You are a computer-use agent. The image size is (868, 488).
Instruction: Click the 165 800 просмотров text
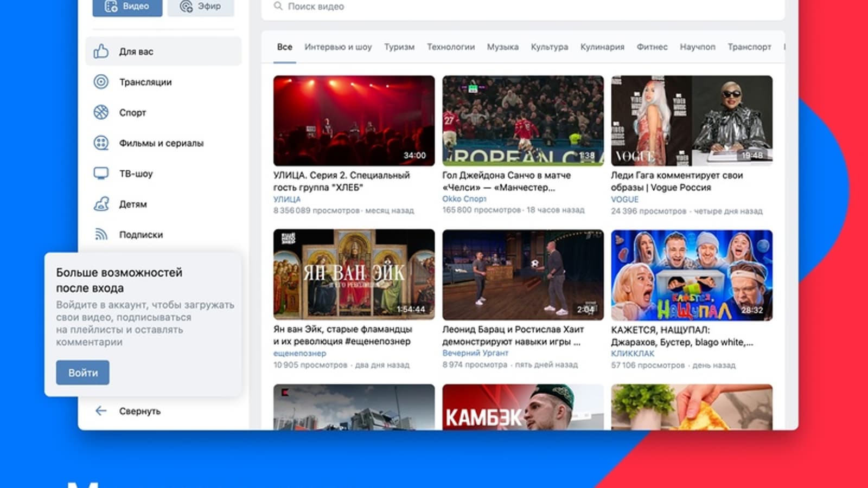pos(482,210)
